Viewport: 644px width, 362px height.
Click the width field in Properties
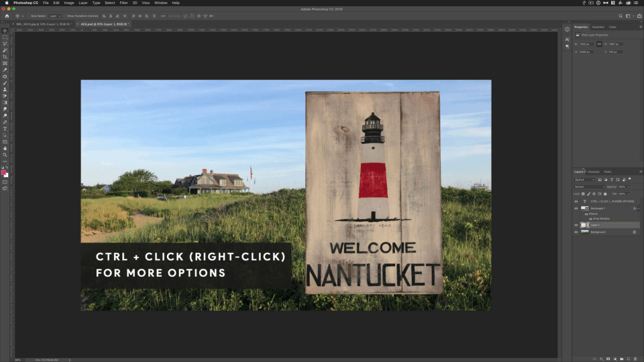point(586,44)
